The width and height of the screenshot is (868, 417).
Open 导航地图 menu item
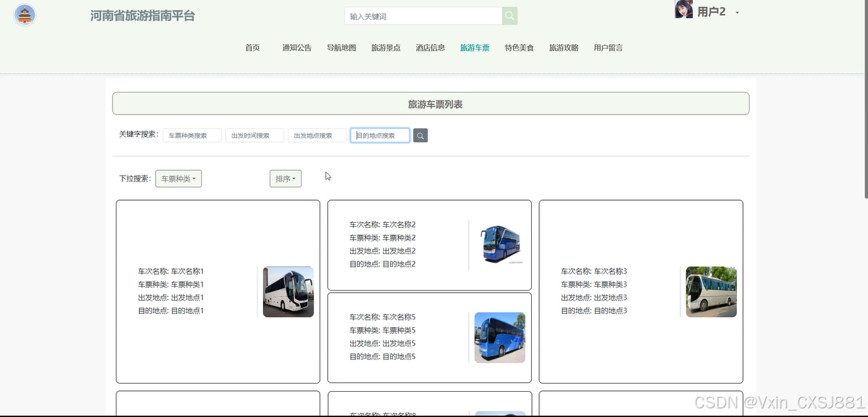[x=341, y=48]
